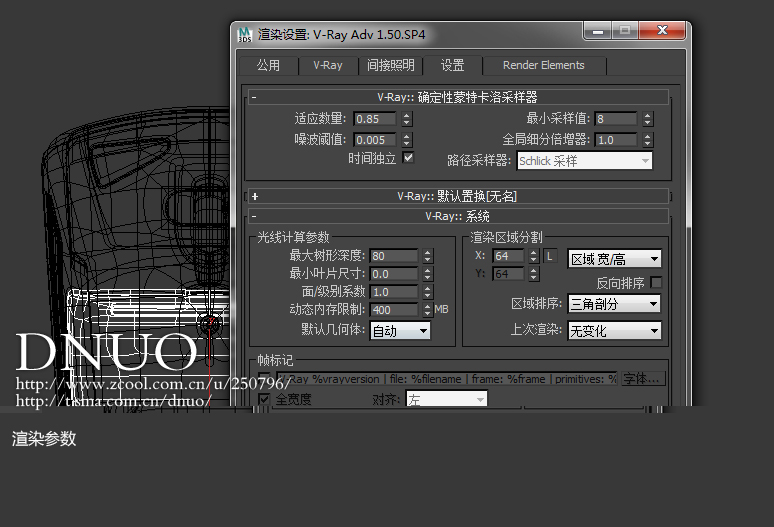Switch to the 公用 tab
This screenshot has height=527, width=774.
click(269, 66)
